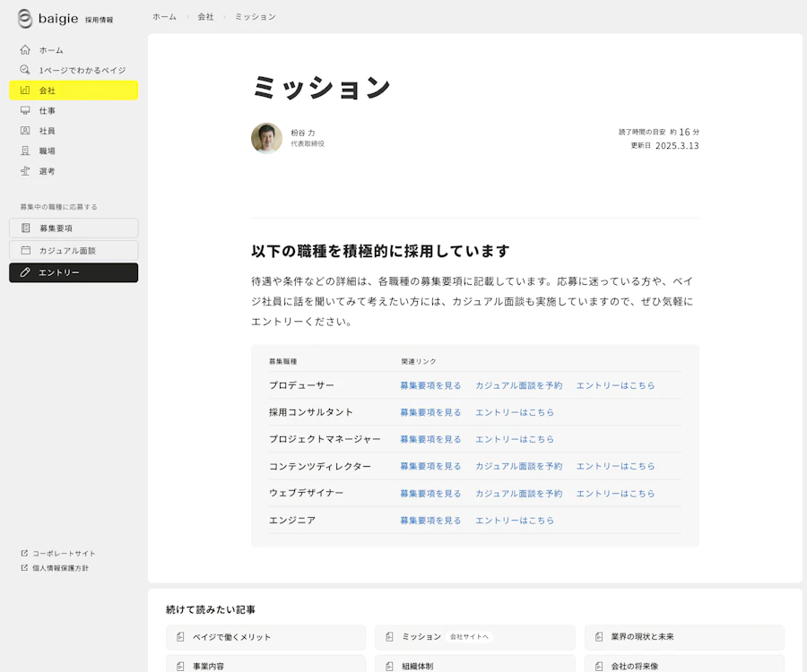
Task: Click the 会社 breadcrumb link
Action: (x=206, y=17)
